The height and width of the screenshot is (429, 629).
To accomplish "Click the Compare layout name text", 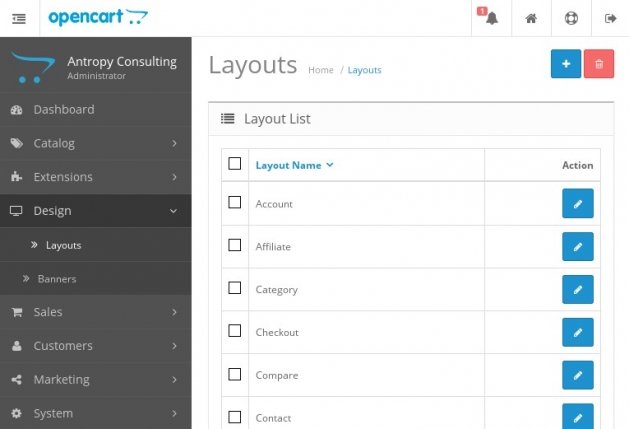I will point(277,376).
